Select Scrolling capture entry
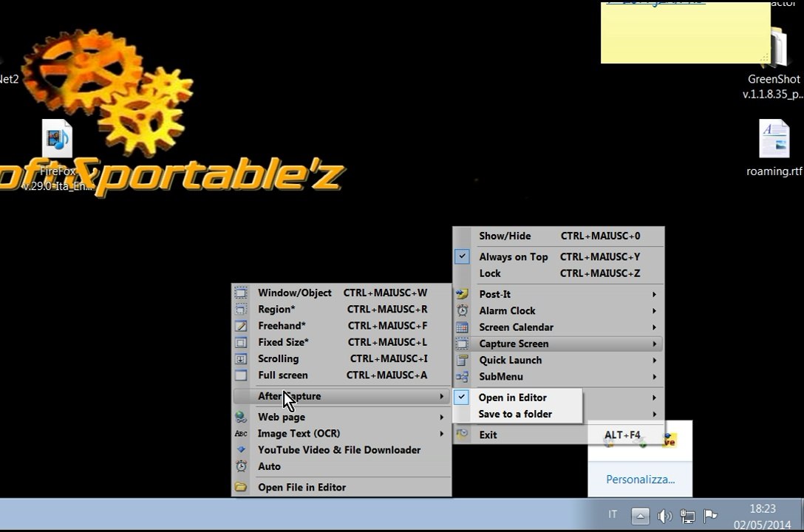 pyautogui.click(x=341, y=359)
